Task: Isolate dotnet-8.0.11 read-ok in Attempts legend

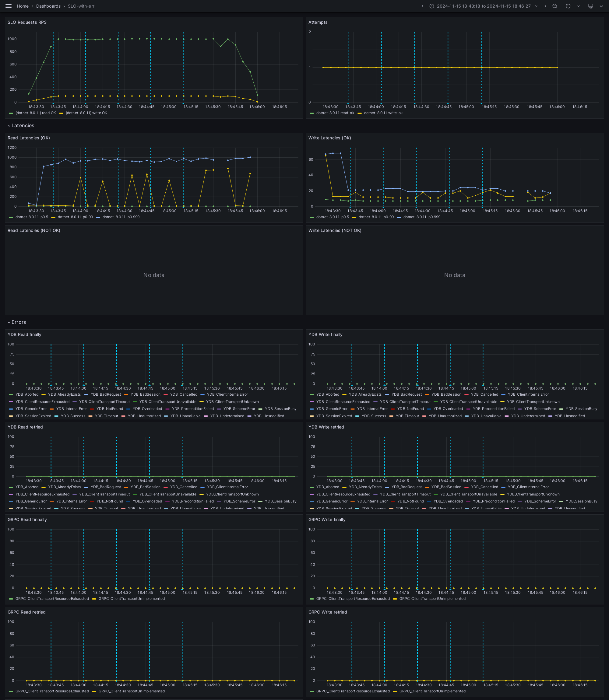Action: click(335, 113)
